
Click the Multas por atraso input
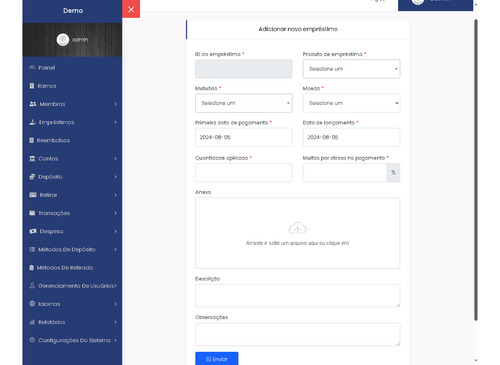click(345, 173)
